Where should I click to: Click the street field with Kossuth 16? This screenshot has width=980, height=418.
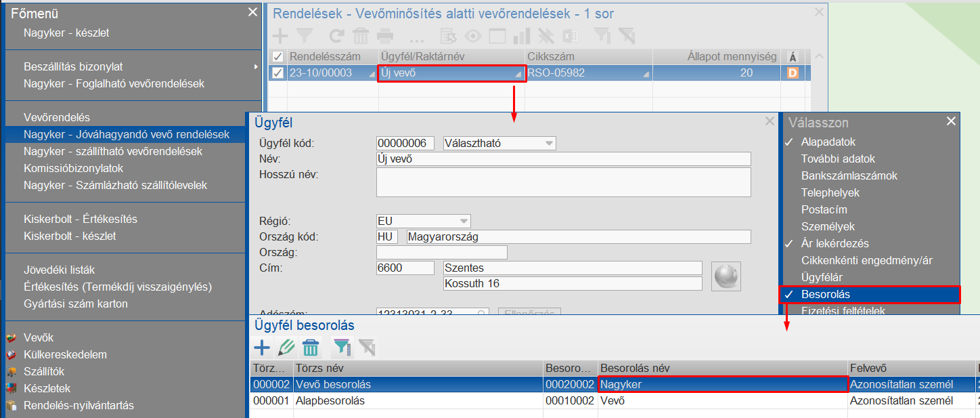pos(573,283)
